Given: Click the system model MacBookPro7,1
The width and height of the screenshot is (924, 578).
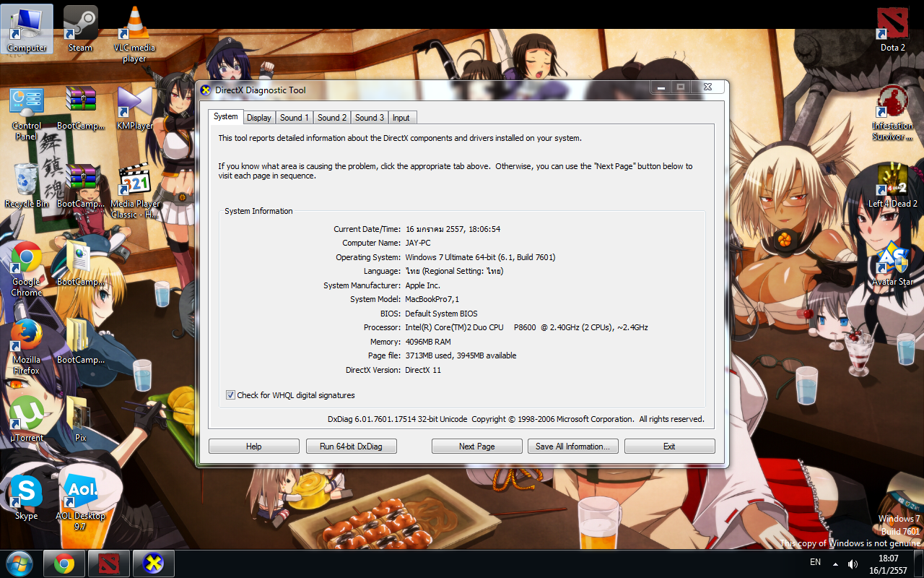Looking at the screenshot, I should point(432,300).
